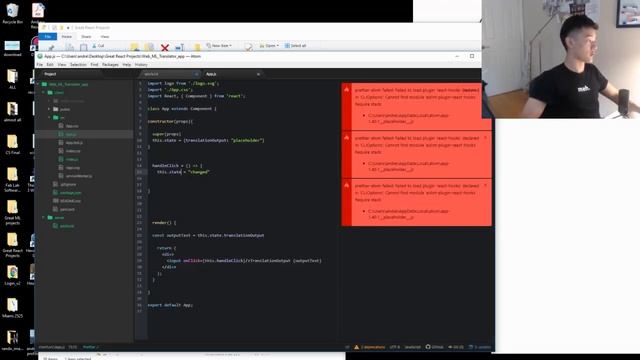Click the Move to icon in Explorer ribbon

[x=135, y=47]
